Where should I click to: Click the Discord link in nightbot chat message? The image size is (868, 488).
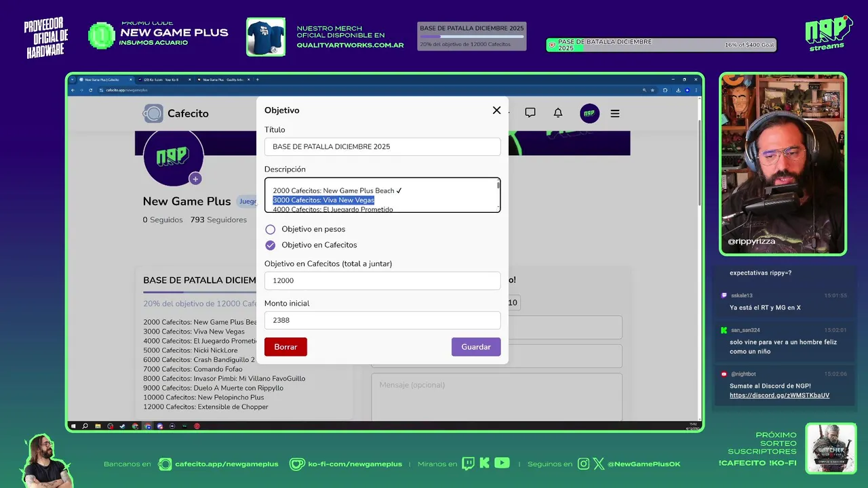(x=779, y=395)
